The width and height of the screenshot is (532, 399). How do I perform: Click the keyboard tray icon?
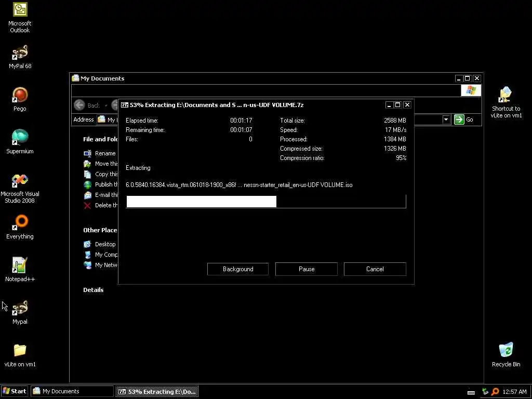[471, 392]
